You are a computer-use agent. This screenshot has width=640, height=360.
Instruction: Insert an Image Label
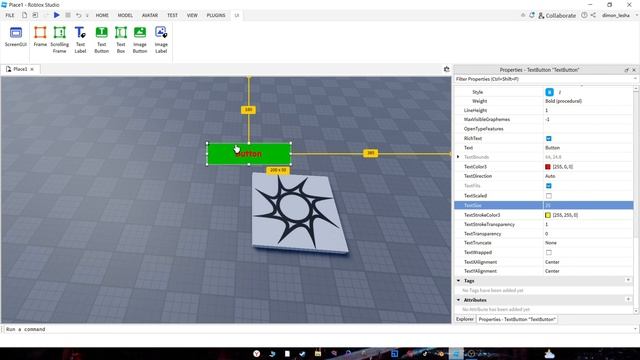[x=161, y=40]
